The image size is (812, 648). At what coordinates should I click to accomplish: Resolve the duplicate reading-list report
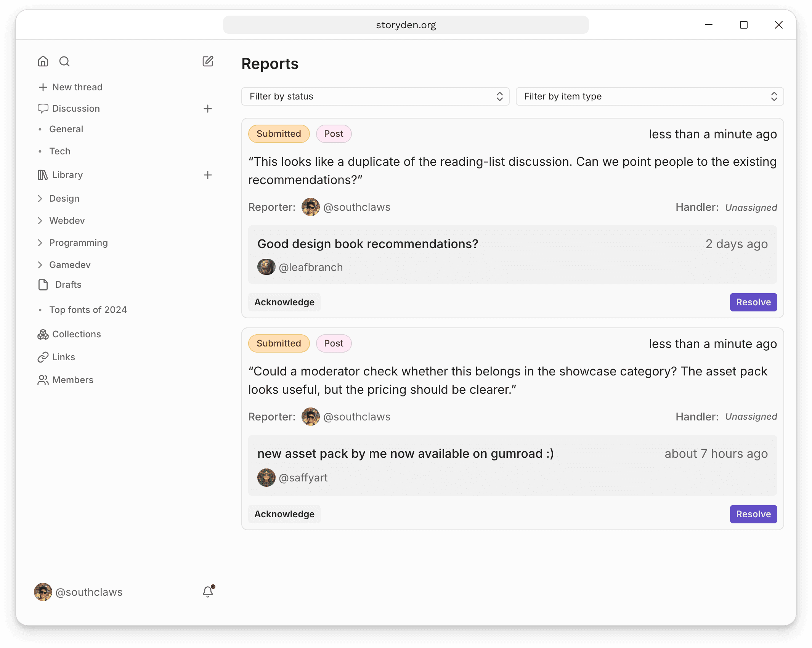point(753,302)
